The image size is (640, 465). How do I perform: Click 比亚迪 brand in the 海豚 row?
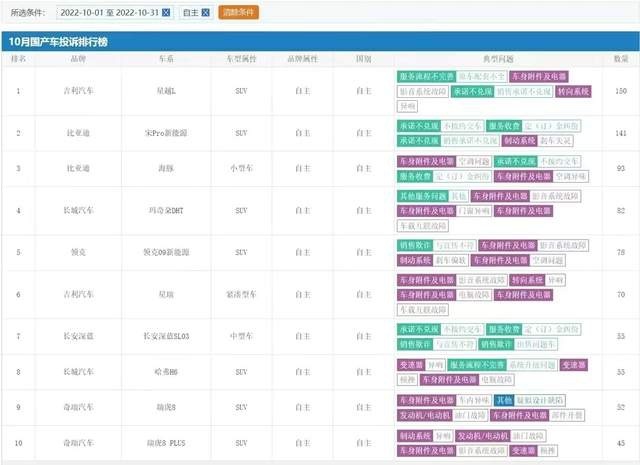tap(78, 168)
